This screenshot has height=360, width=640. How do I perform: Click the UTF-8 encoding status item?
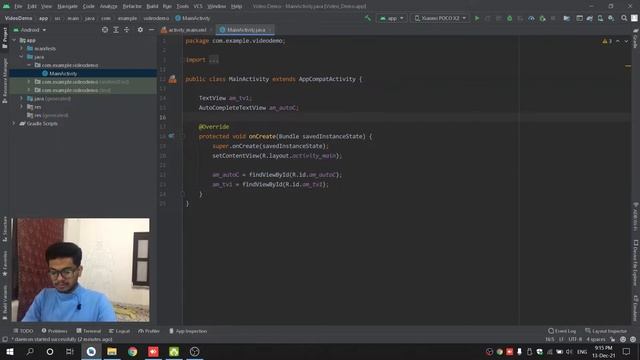click(x=575, y=339)
